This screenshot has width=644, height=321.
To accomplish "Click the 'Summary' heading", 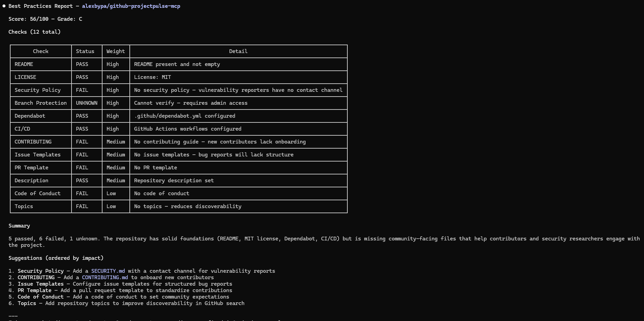I will [19, 226].
